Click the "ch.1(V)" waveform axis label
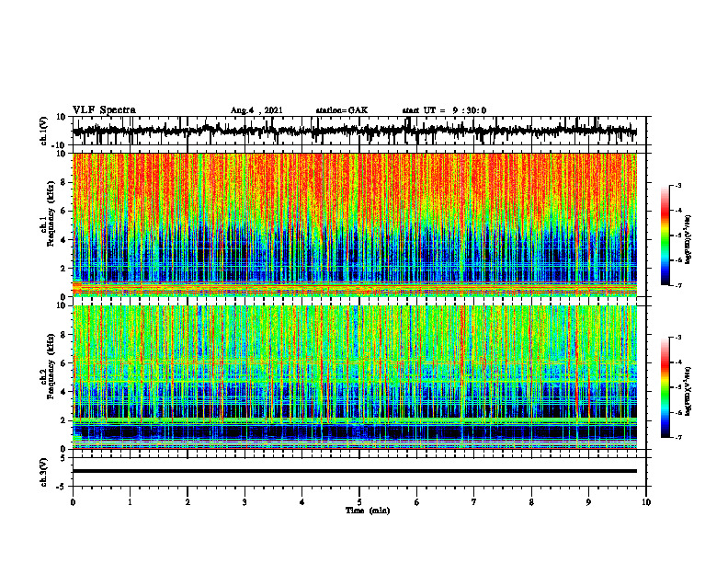 43,131
